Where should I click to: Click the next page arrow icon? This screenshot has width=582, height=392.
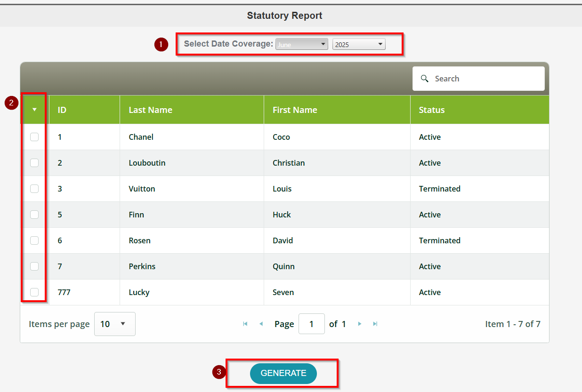[359, 324]
